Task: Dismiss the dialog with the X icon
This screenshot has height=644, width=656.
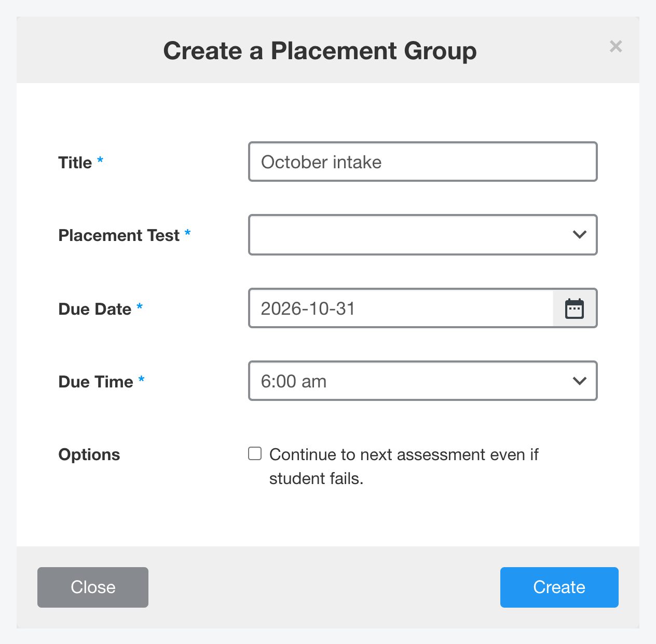Action: tap(616, 47)
